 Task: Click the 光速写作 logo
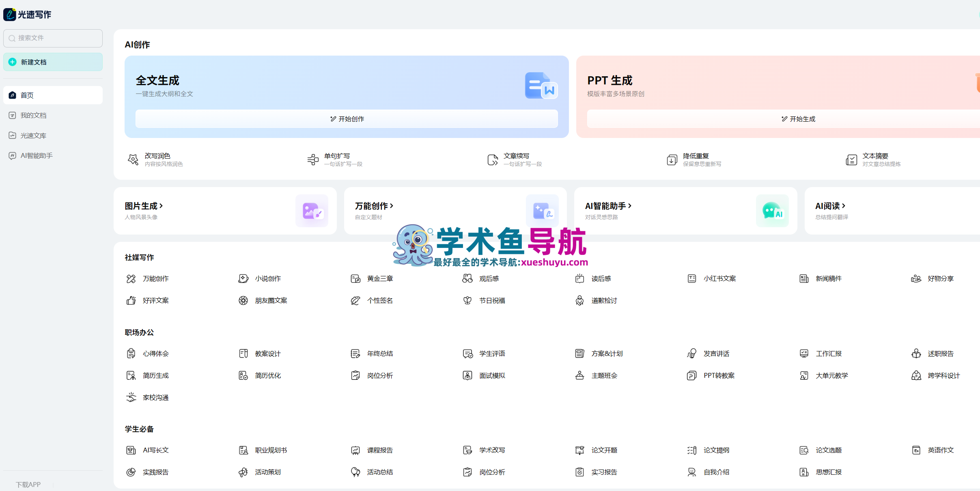point(27,15)
